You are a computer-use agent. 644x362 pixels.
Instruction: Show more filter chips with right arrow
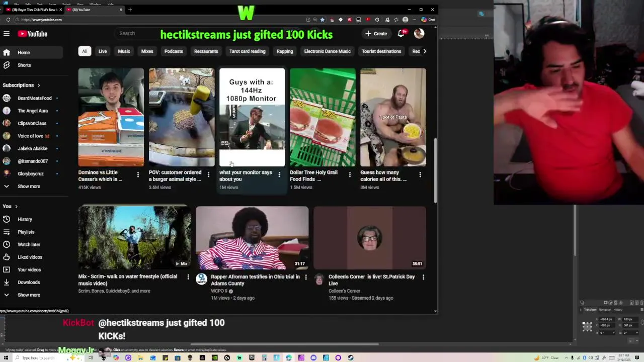point(425,51)
